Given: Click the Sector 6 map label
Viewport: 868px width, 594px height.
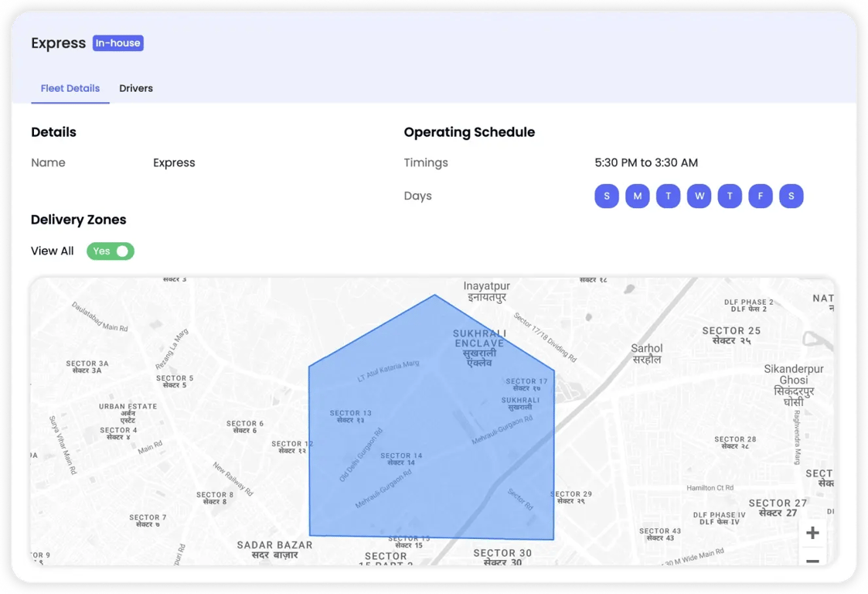Looking at the screenshot, I should click(245, 427).
